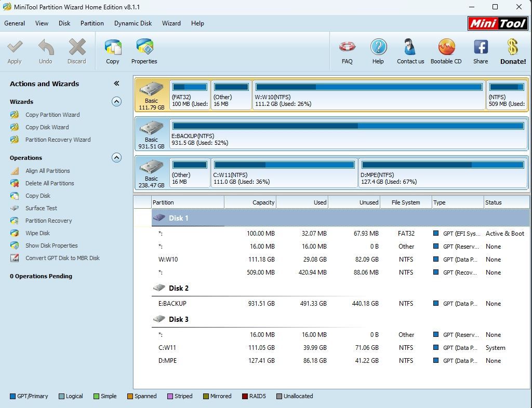This screenshot has height=408, width=532.
Task: Select the E:BACKUP partition row
Action: (x=340, y=304)
